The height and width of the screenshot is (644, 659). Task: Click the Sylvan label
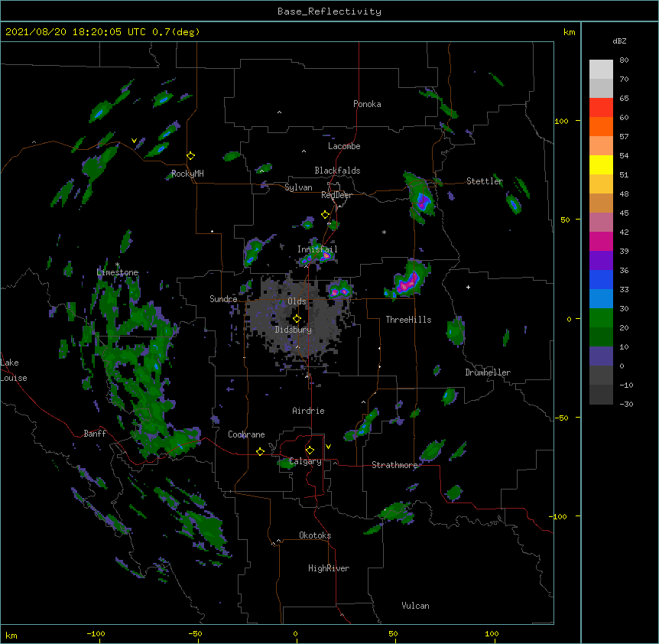298,187
